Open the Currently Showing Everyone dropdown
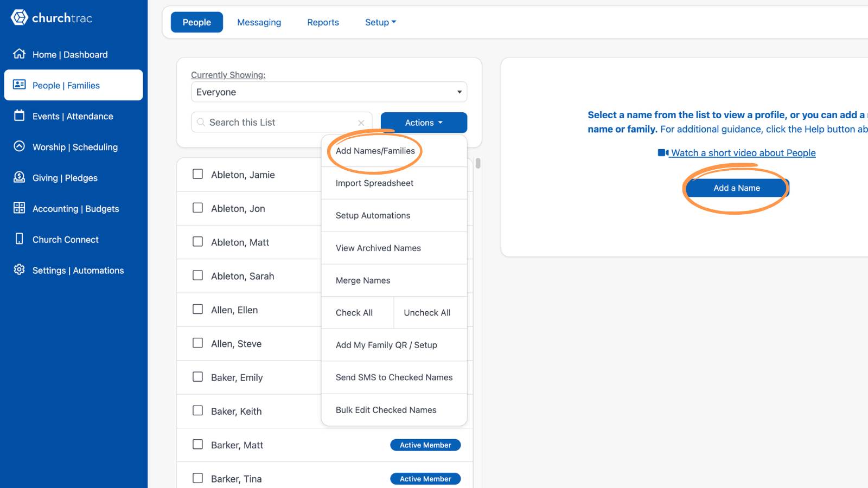Image resolution: width=868 pixels, height=488 pixels. (x=329, y=92)
